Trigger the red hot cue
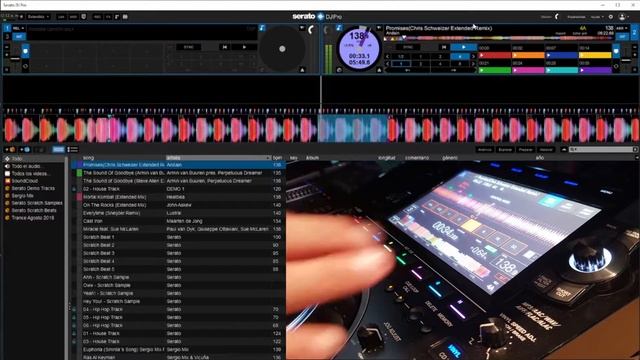 pyautogui.click(x=494, y=55)
